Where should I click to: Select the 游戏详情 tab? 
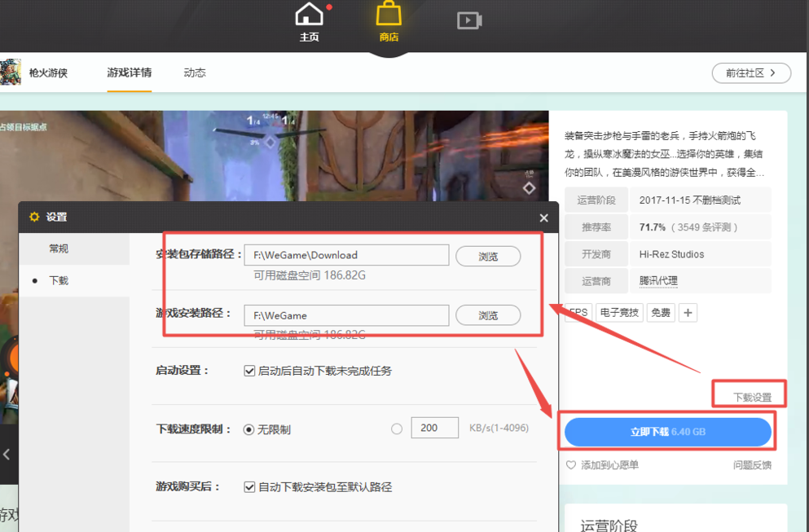coord(129,73)
